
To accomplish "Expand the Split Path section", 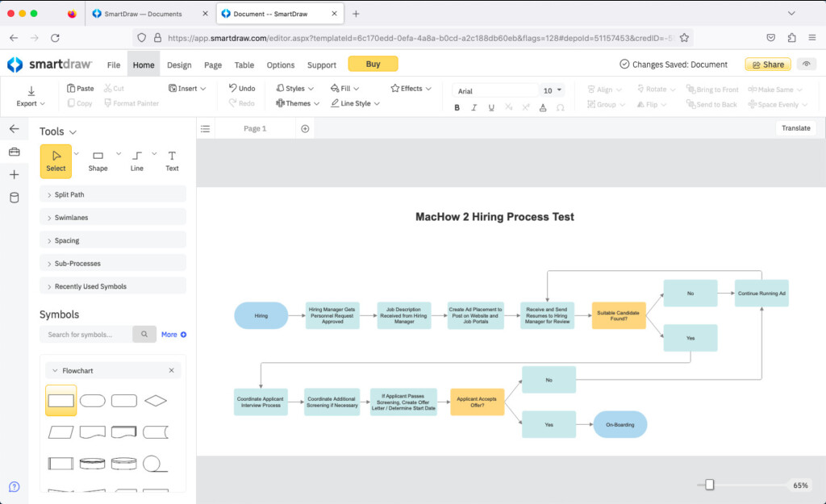I will click(x=113, y=194).
